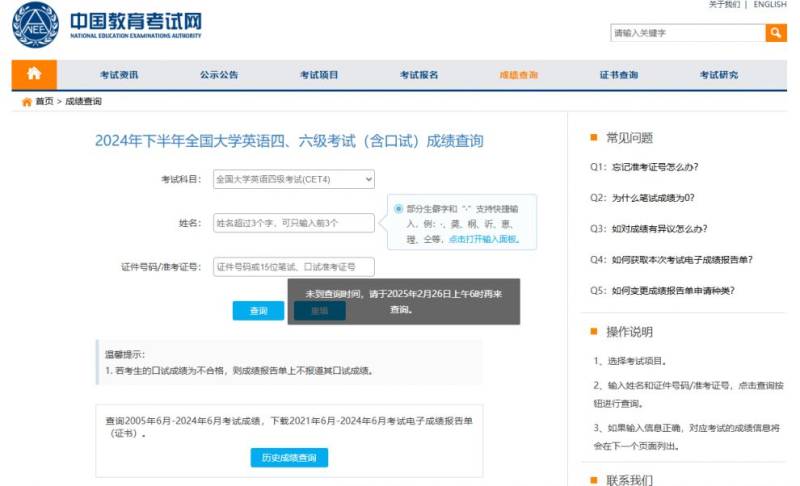Click 成绩查询 in the breadcrumb
This screenshot has height=486, width=800.
83,101
